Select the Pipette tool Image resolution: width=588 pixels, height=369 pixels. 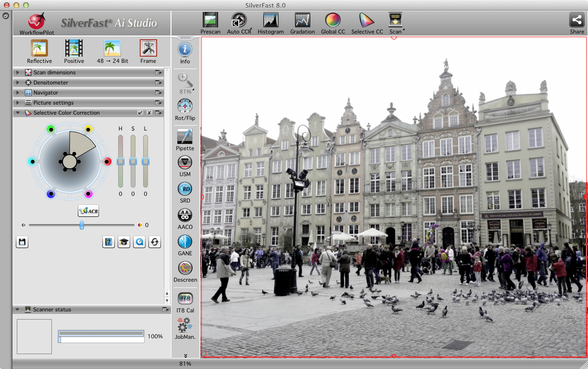coord(185,137)
